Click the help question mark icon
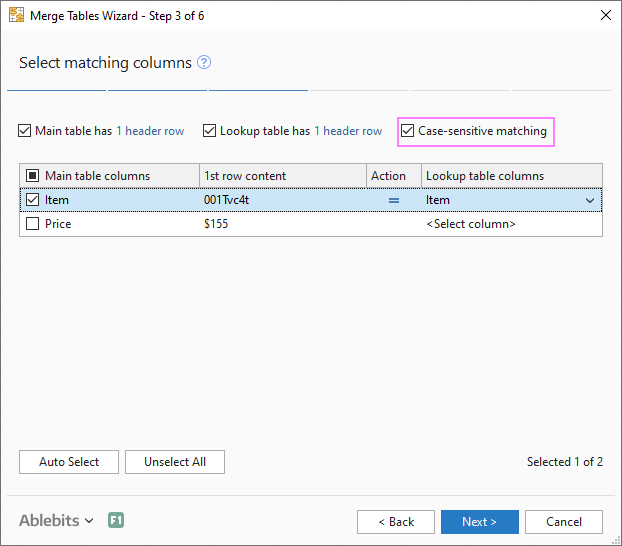The width and height of the screenshot is (622, 546). (204, 62)
